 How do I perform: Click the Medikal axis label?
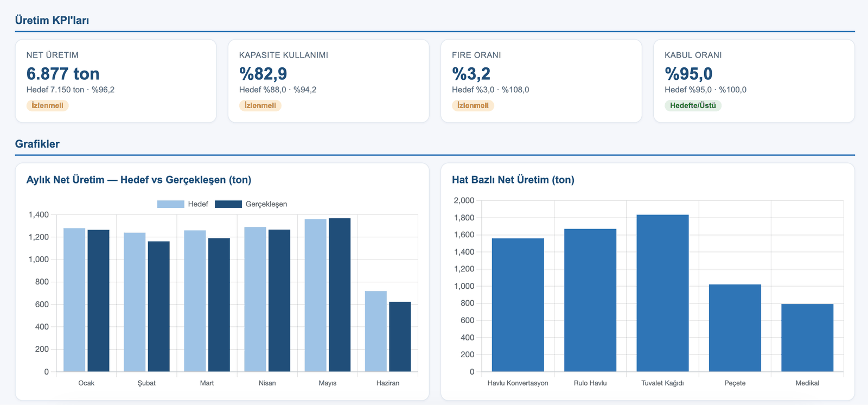[807, 383]
